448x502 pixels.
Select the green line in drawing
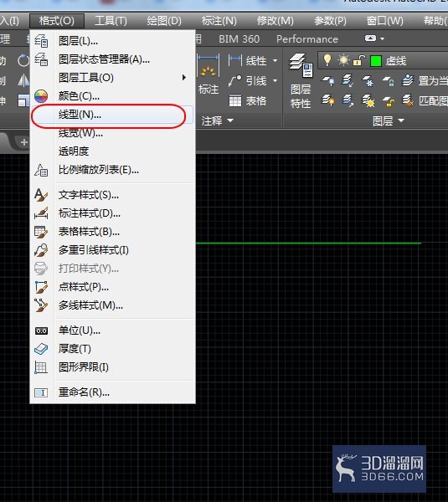click(308, 243)
